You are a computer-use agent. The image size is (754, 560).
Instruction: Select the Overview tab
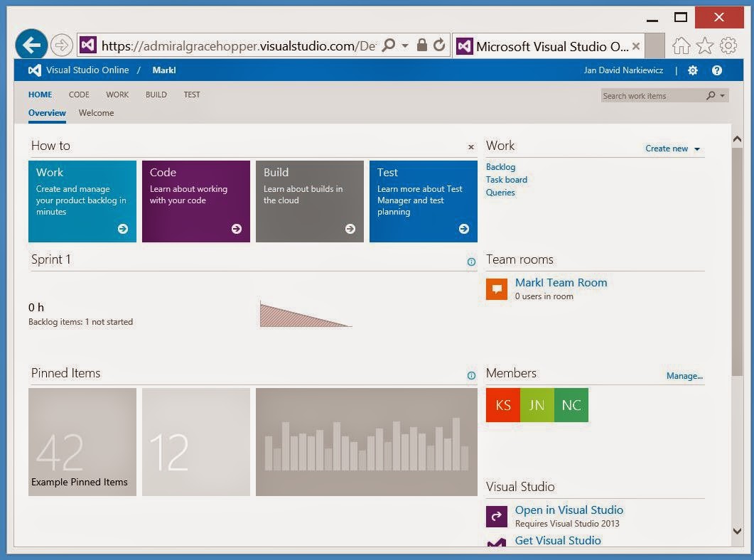(x=47, y=113)
